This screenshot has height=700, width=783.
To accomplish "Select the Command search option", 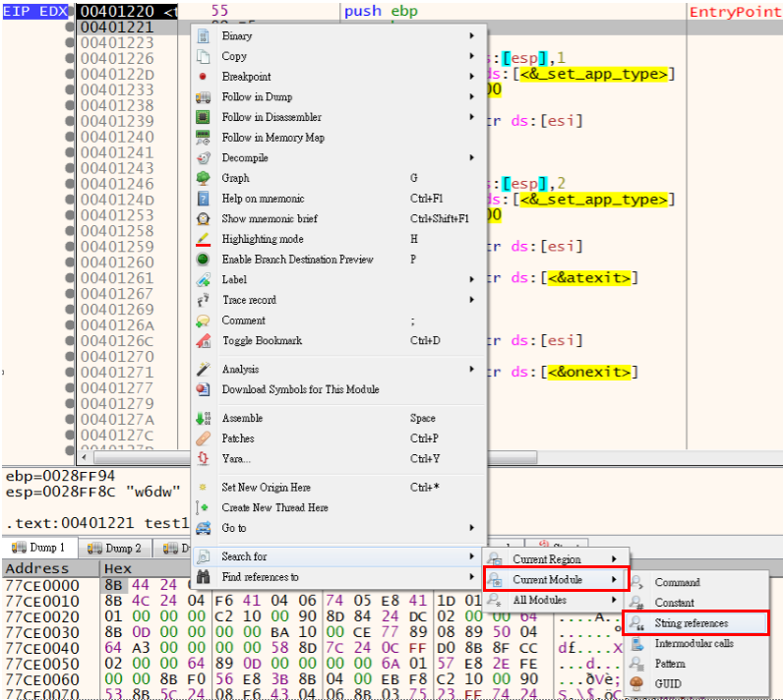I will click(x=695, y=582).
